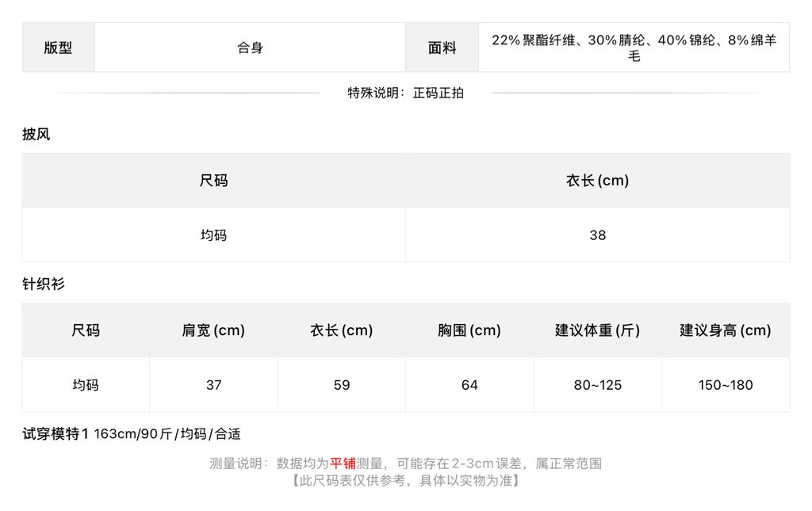Click the 建议身高(cm) column header
This screenshot has height=511, width=812.
[x=726, y=330]
